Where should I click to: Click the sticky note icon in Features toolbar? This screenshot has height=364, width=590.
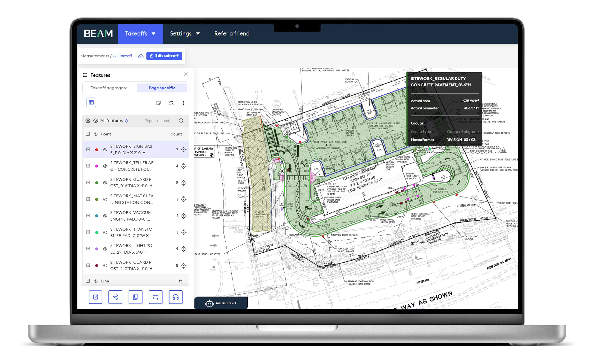158,103
